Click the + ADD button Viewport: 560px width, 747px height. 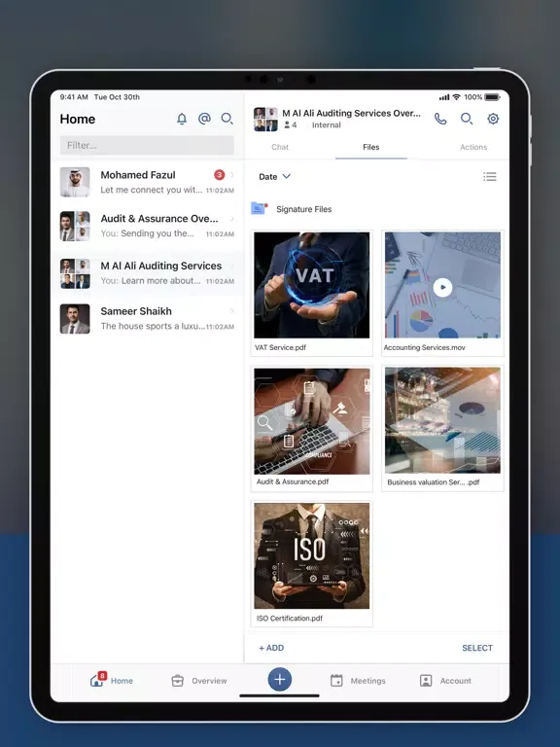coord(271,648)
